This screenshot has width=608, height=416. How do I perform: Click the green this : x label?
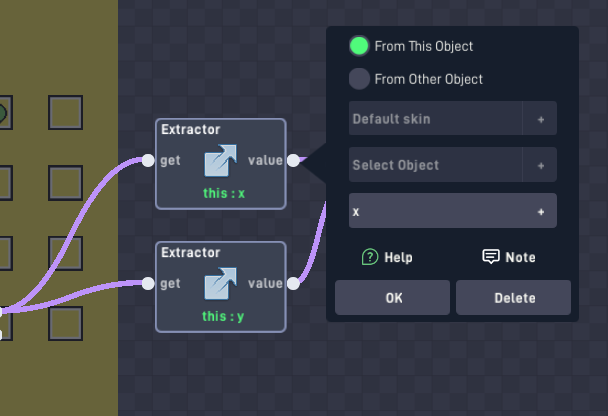click(224, 193)
